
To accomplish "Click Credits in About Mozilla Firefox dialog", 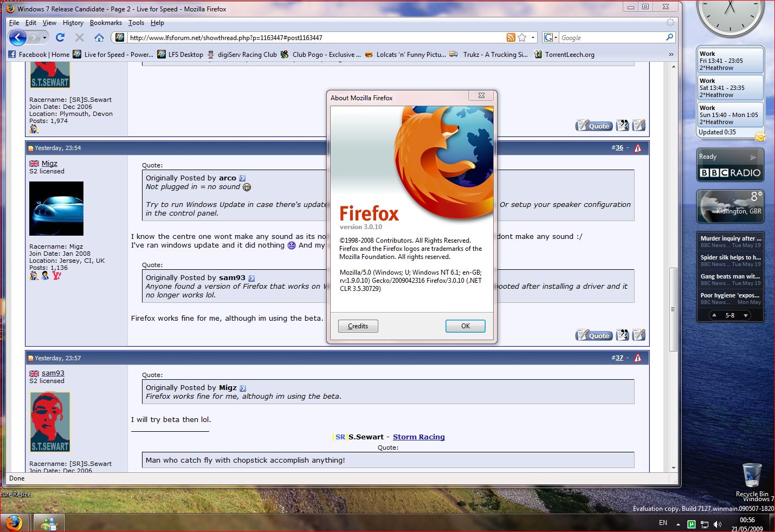I will [358, 326].
